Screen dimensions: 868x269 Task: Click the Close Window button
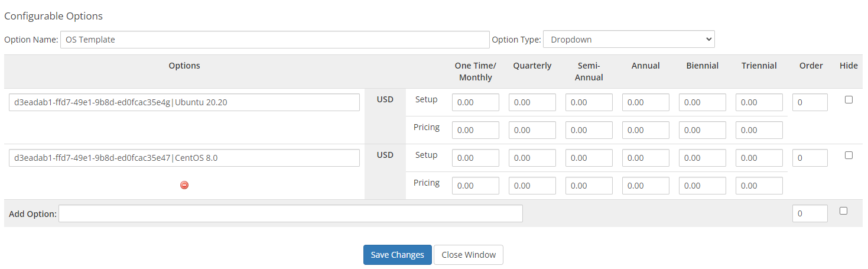[x=468, y=255]
